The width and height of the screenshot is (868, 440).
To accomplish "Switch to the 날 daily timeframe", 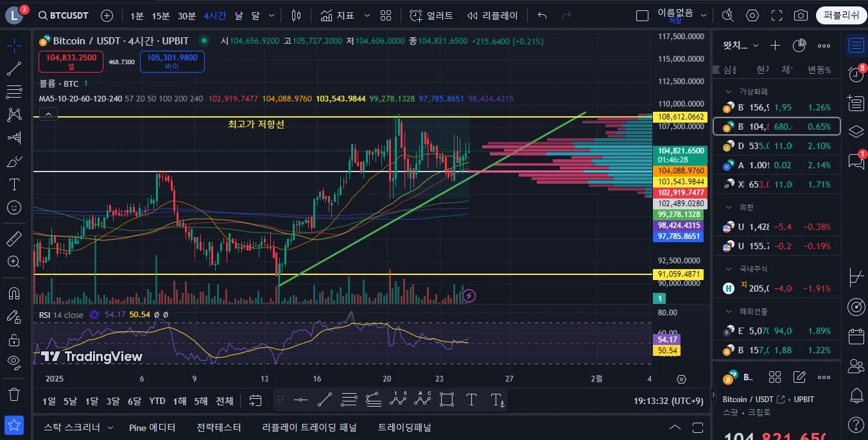I will (x=239, y=15).
